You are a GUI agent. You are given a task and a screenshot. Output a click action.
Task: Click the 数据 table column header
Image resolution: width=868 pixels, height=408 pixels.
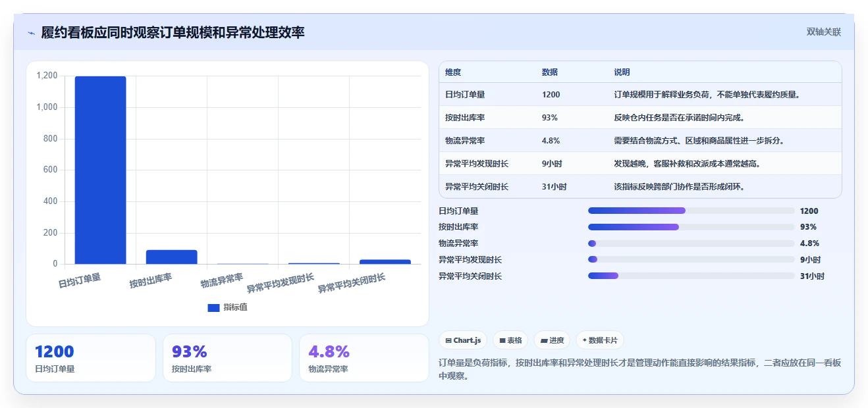(x=550, y=72)
